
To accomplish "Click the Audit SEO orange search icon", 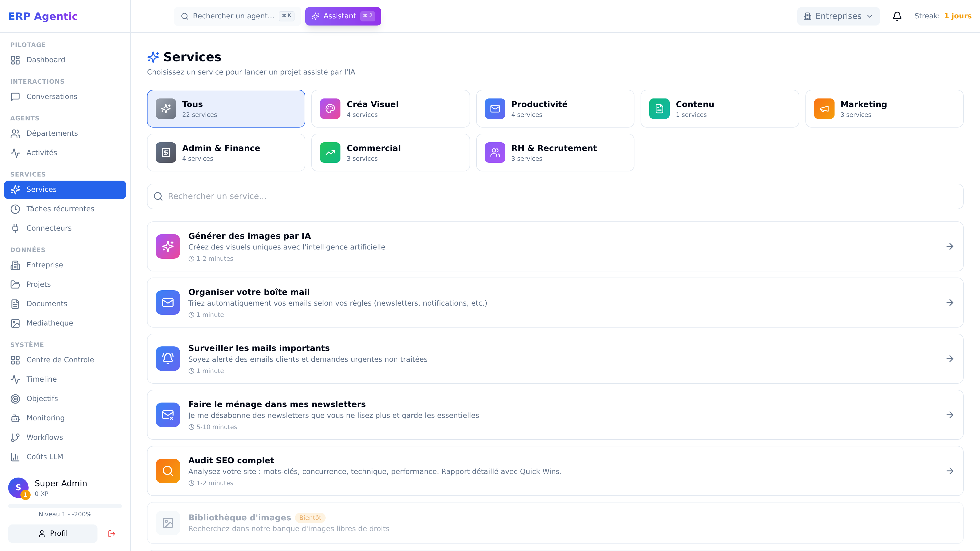I will 168,471.
